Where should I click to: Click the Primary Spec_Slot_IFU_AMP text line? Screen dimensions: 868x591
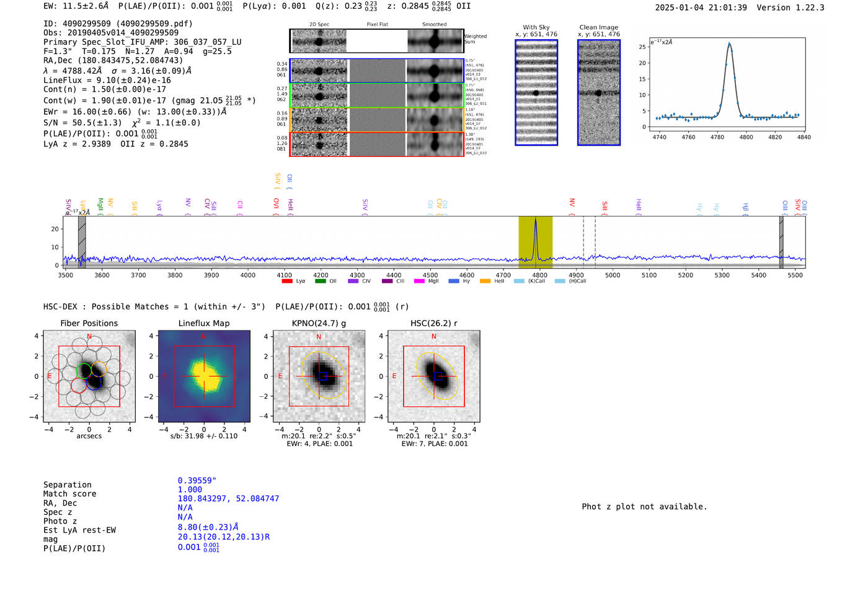pyautogui.click(x=143, y=42)
